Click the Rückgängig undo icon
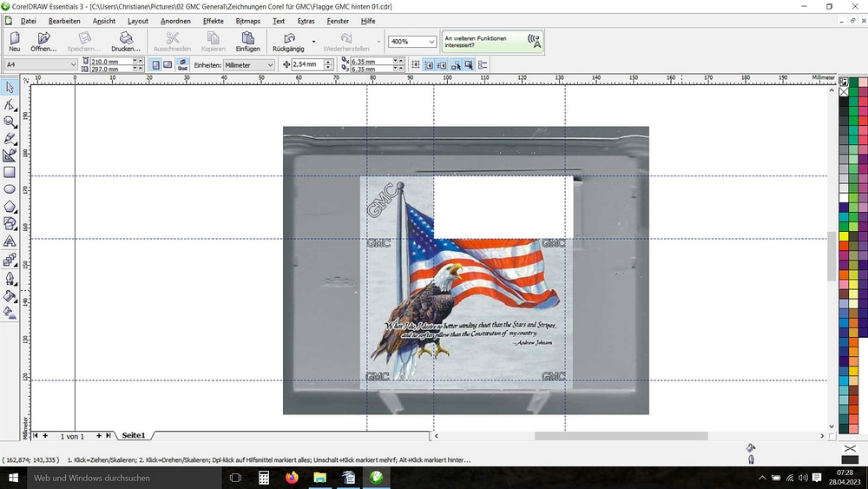 coord(289,38)
